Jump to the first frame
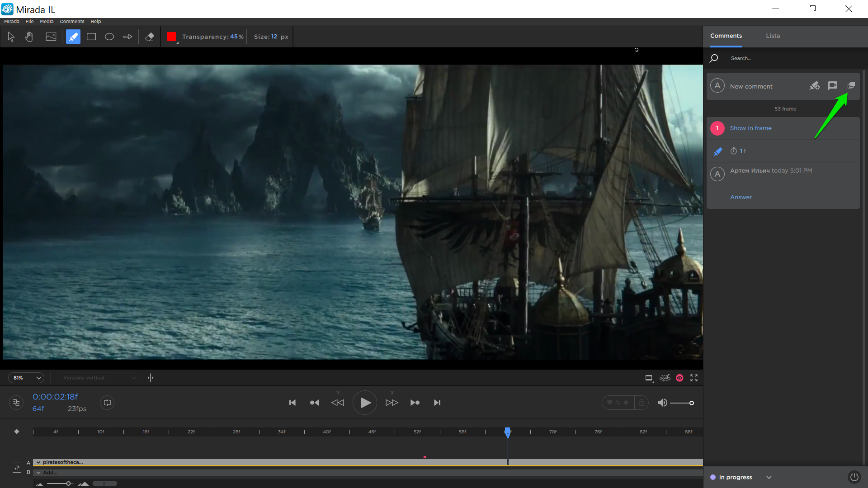The image size is (868, 488). click(292, 403)
